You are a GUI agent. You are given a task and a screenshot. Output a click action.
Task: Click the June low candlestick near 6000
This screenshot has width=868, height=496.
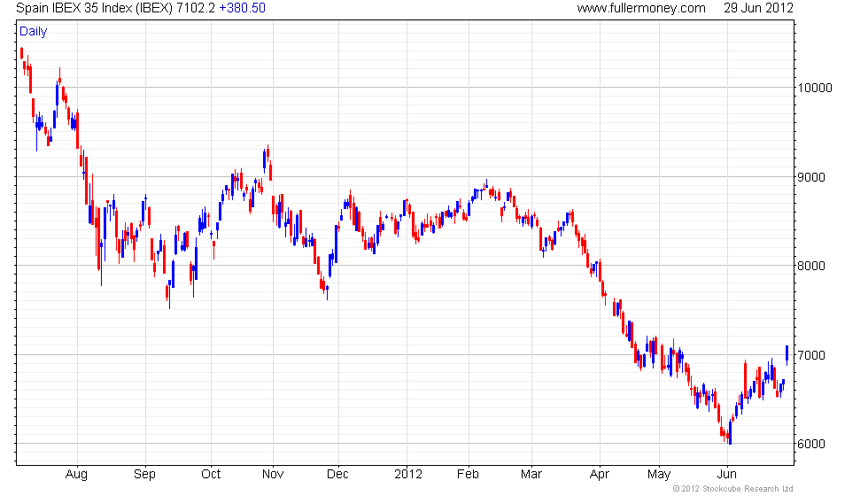pos(730,433)
